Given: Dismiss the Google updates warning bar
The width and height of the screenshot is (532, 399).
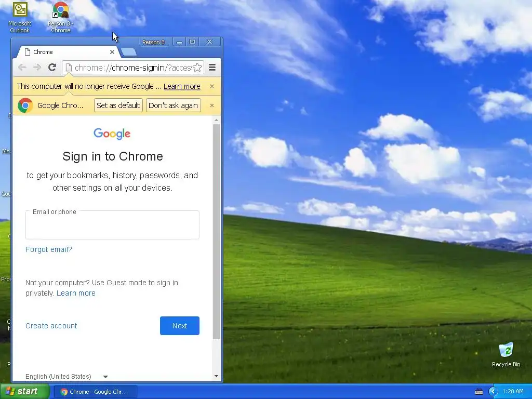Looking at the screenshot, I should tap(212, 86).
